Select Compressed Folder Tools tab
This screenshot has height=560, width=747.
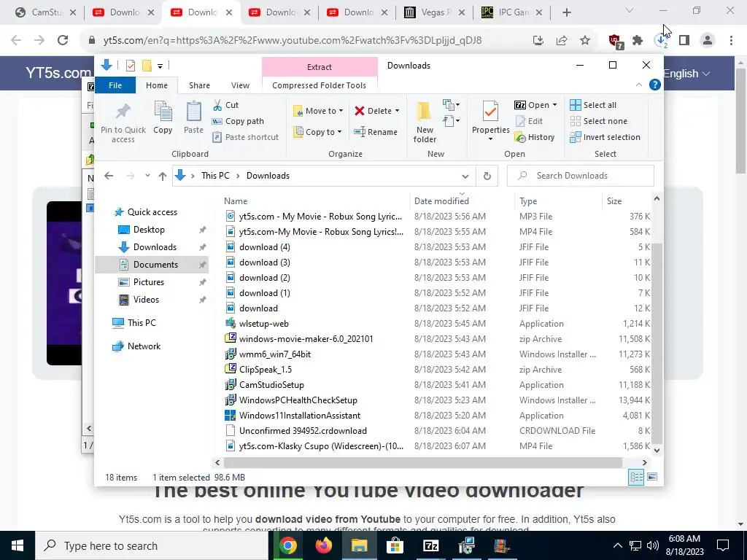coord(320,85)
